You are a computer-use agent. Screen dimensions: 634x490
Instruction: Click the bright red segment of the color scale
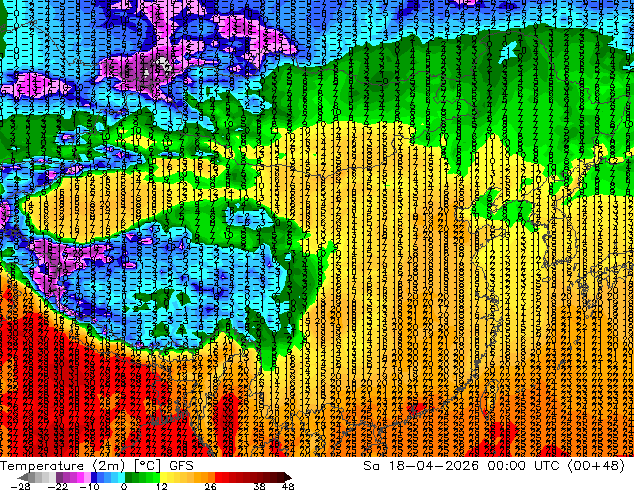[218, 477]
